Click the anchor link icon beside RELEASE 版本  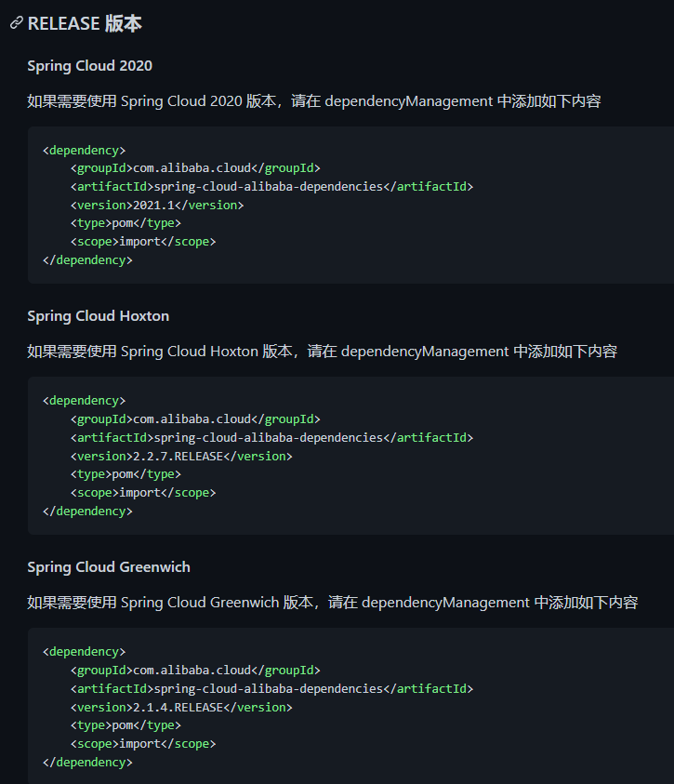pyautogui.click(x=16, y=23)
